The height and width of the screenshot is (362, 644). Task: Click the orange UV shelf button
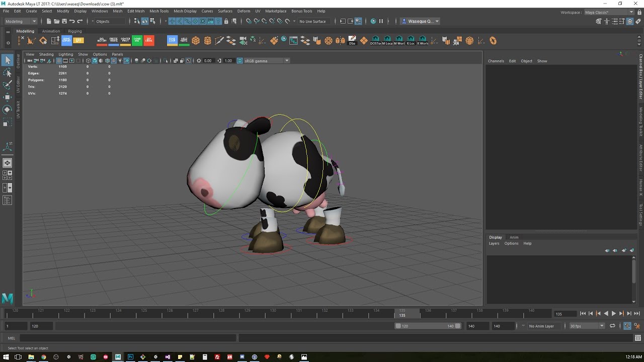tap(78, 41)
